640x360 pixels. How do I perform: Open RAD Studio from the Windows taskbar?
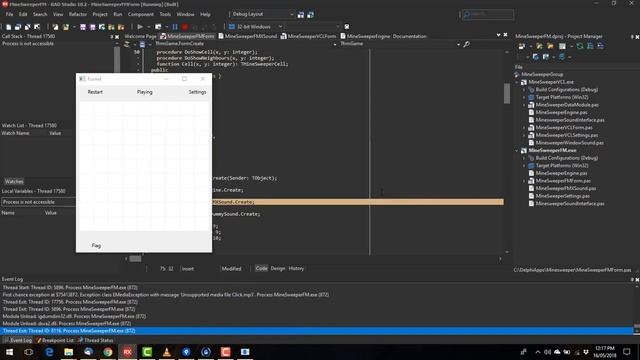pos(127,352)
